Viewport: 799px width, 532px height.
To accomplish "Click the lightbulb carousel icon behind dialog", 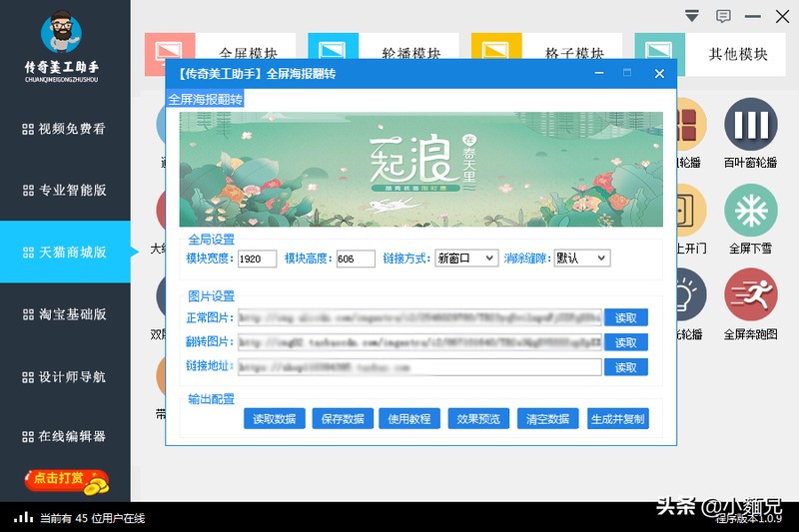I will pos(691,294).
